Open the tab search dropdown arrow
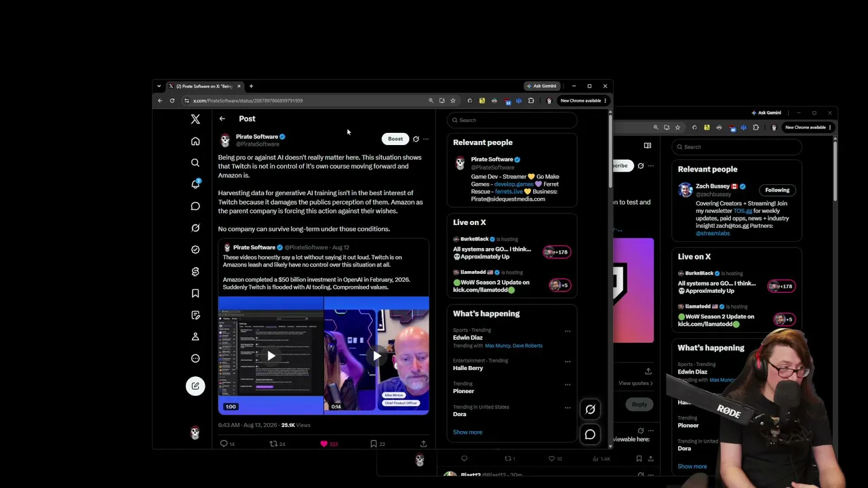868x488 pixels. coord(159,86)
